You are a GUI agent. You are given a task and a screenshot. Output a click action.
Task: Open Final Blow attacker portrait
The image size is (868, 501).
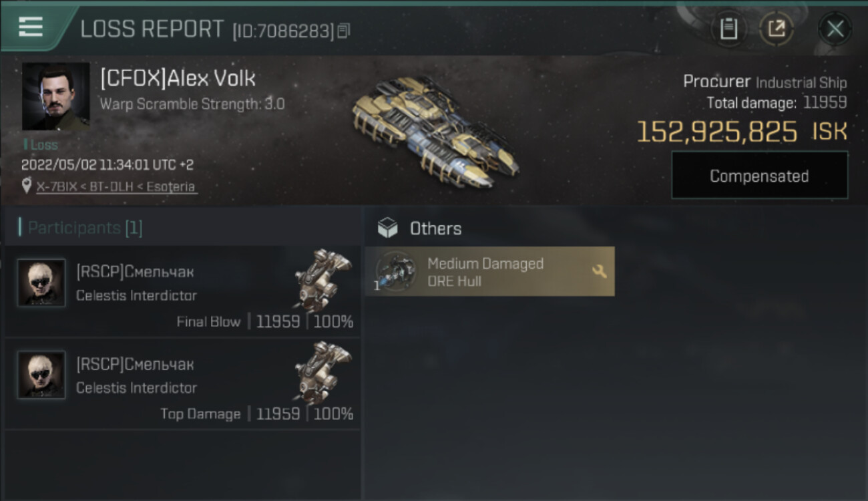click(41, 283)
